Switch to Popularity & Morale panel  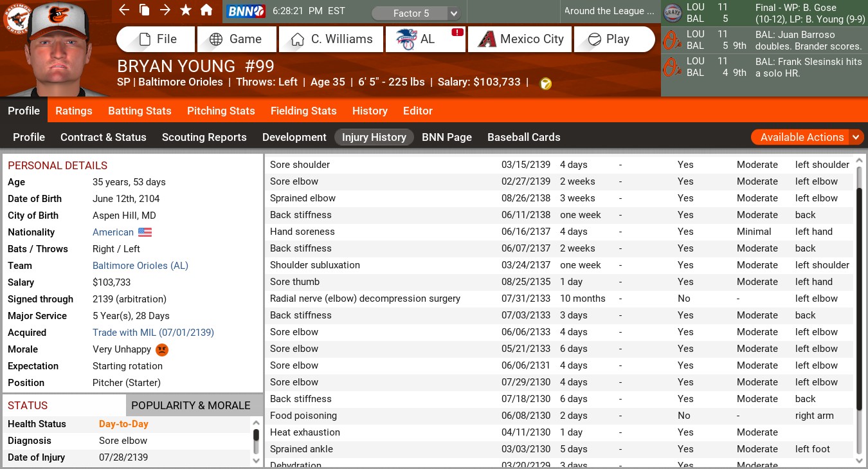point(190,405)
